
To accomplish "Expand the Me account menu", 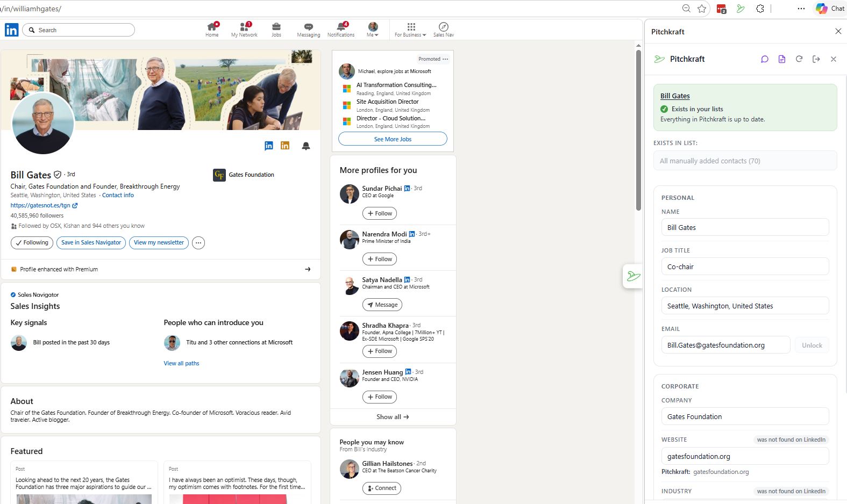I will click(x=373, y=30).
